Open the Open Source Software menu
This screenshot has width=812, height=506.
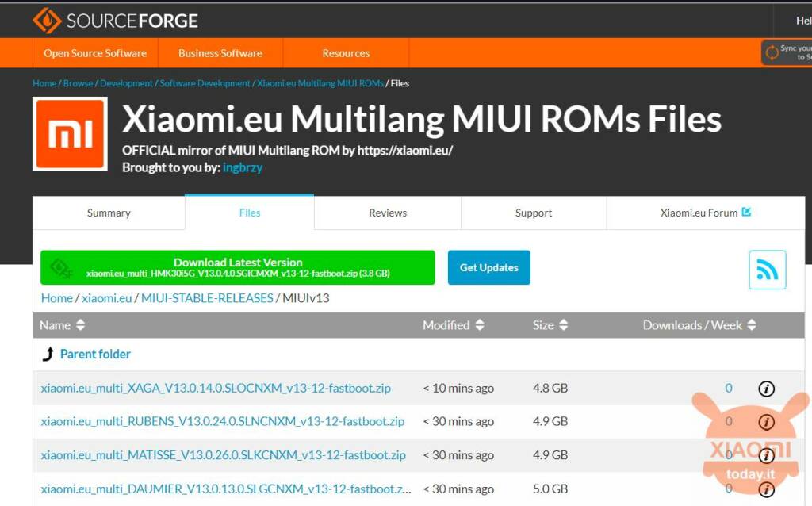point(95,53)
